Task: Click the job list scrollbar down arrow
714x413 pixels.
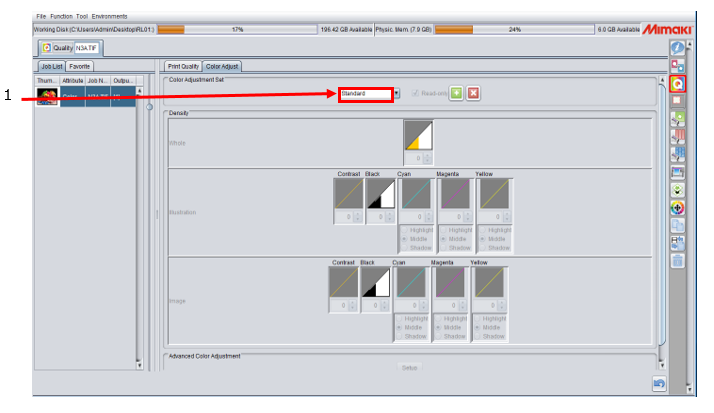Action: (x=139, y=365)
